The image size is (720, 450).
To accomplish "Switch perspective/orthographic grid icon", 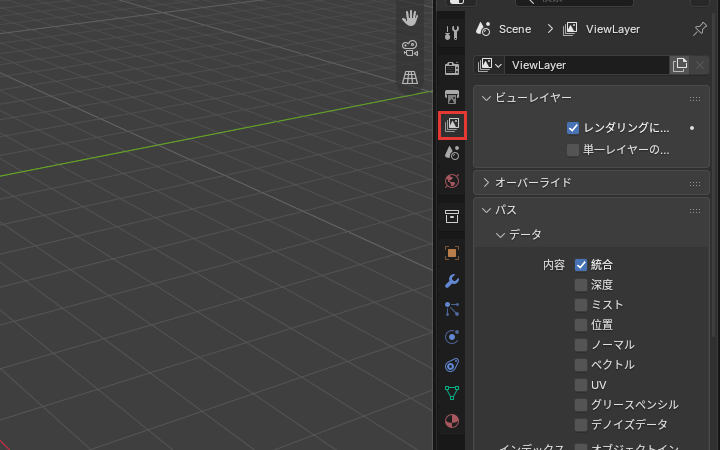I will [x=410, y=77].
